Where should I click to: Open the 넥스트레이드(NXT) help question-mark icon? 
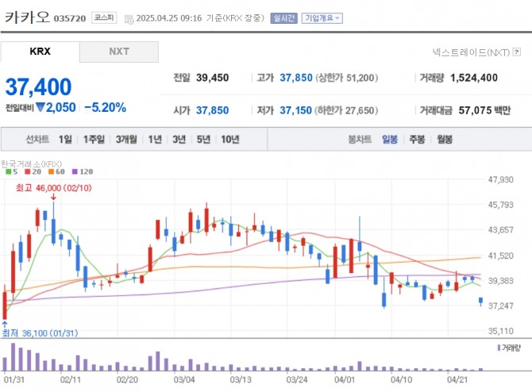pos(517,52)
